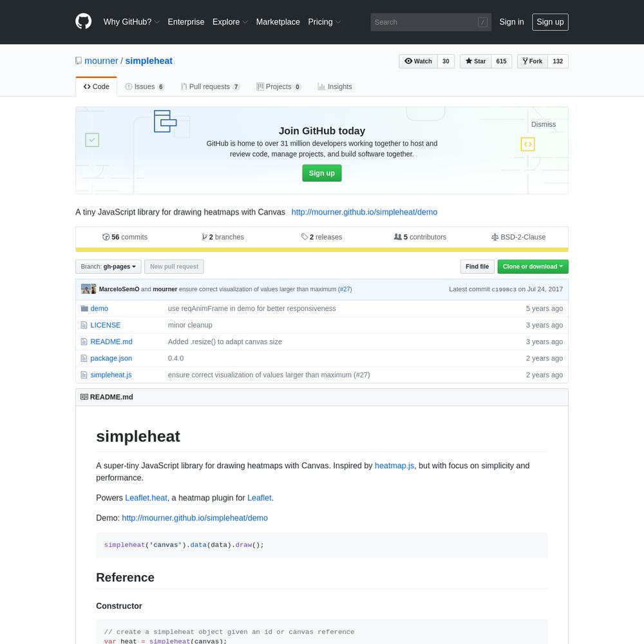Open the Clone or download dropdown
Image resolution: width=644 pixels, height=644 pixels.
pos(533,267)
